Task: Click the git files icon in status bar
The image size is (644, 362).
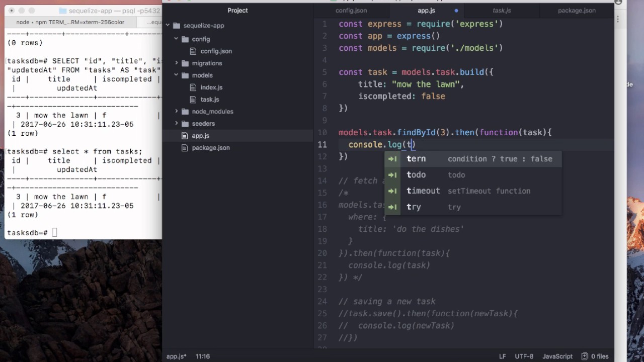Action: [585, 356]
